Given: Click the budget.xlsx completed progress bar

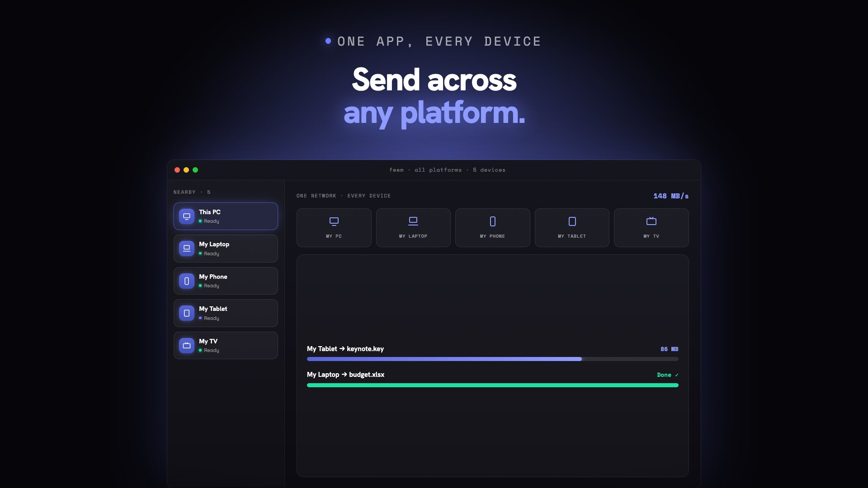Looking at the screenshot, I should 493,385.
